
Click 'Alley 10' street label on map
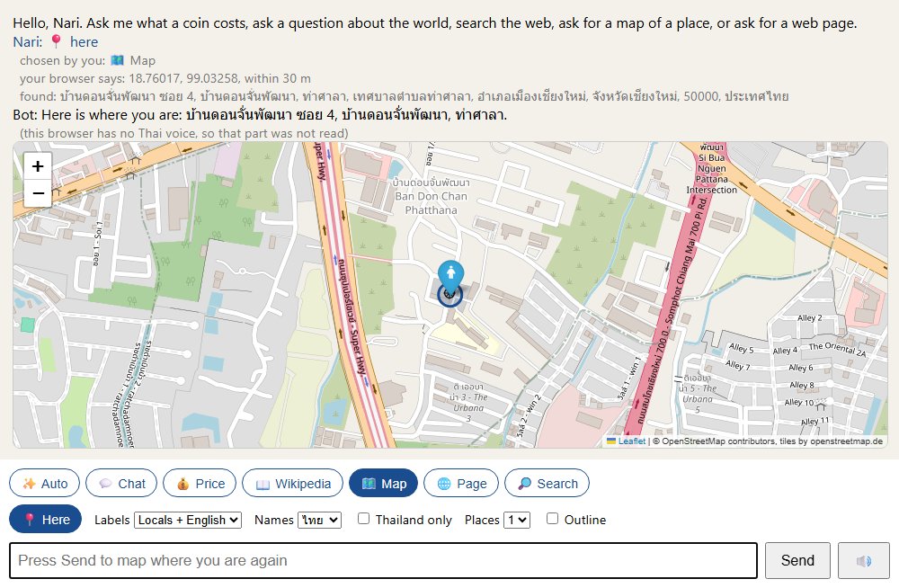tap(800, 402)
